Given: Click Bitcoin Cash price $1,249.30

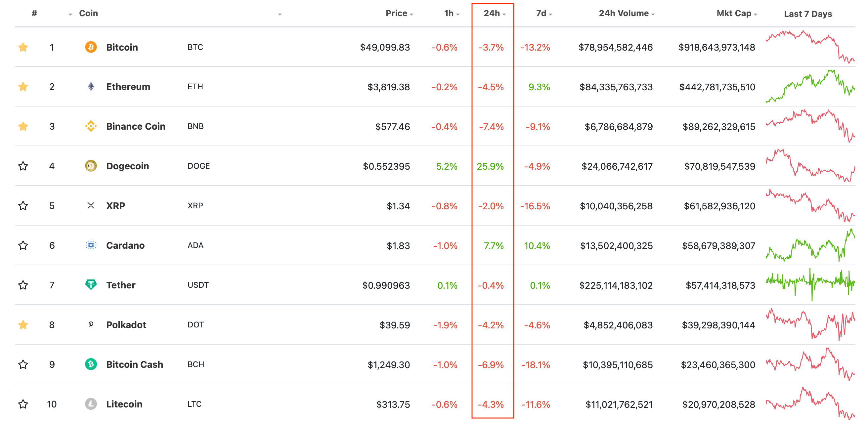Looking at the screenshot, I should click(x=388, y=365).
